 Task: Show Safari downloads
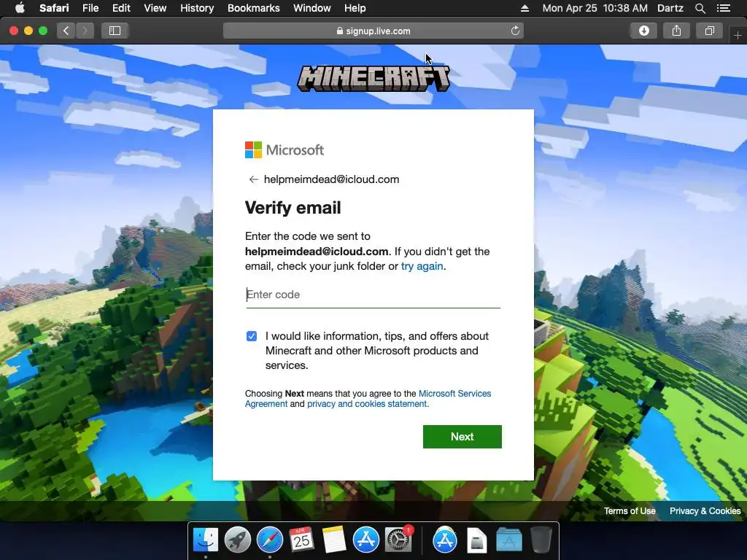click(x=643, y=31)
